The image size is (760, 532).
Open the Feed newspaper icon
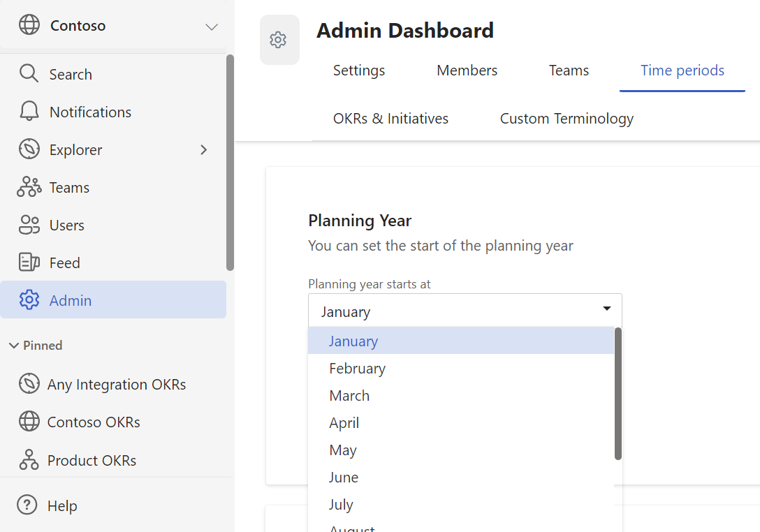(29, 263)
